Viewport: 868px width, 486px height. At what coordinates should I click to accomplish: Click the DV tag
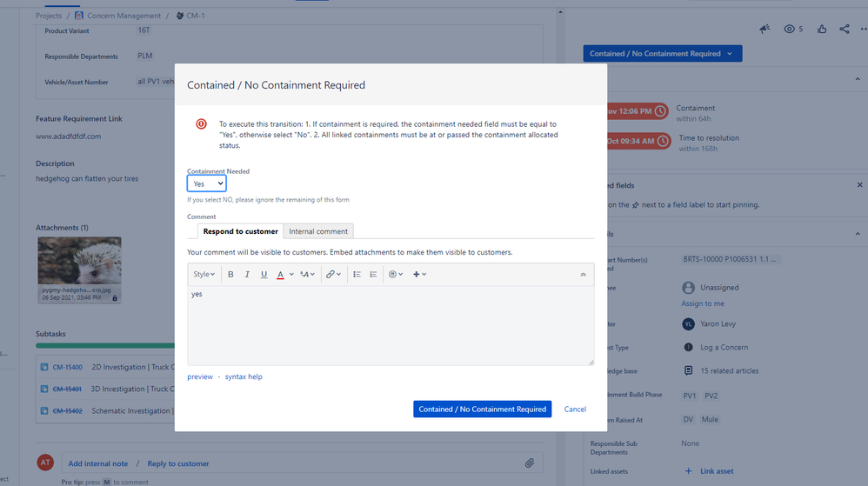688,420
